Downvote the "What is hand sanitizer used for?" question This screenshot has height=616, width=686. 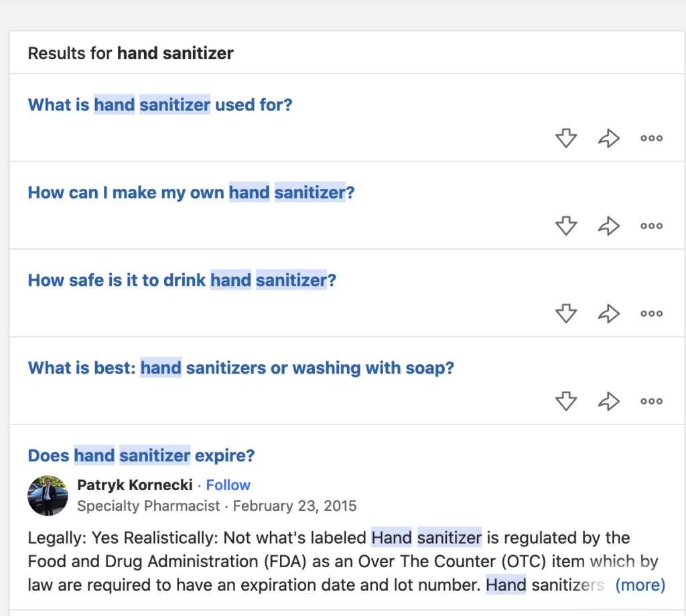pos(566,138)
